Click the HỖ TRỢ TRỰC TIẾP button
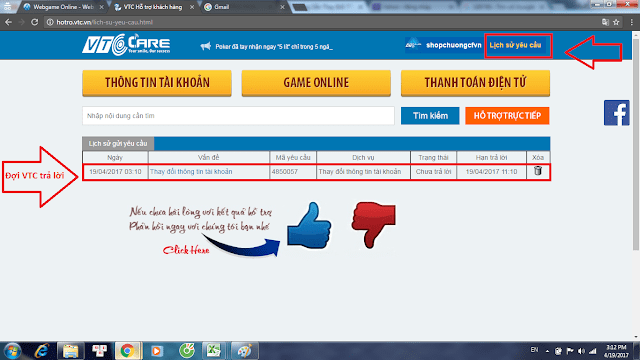This screenshot has height=360, width=640. click(507, 116)
